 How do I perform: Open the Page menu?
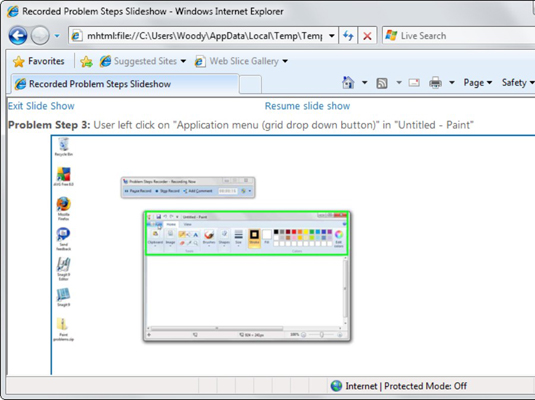(x=477, y=83)
